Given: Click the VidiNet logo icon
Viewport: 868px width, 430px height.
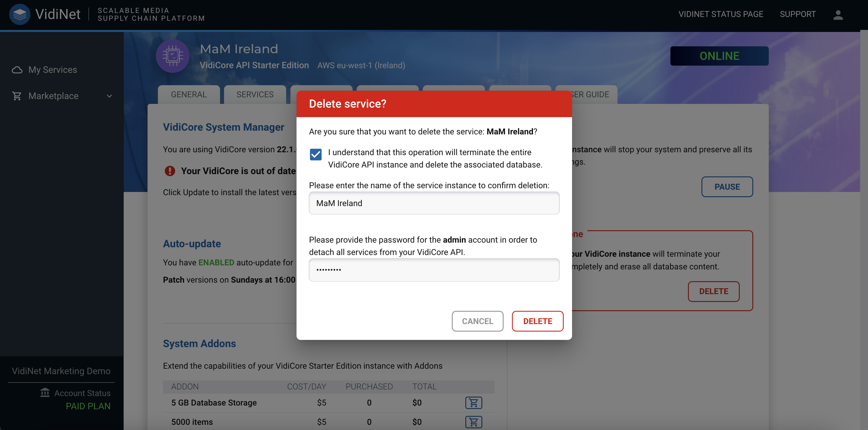Looking at the screenshot, I should click(x=20, y=14).
